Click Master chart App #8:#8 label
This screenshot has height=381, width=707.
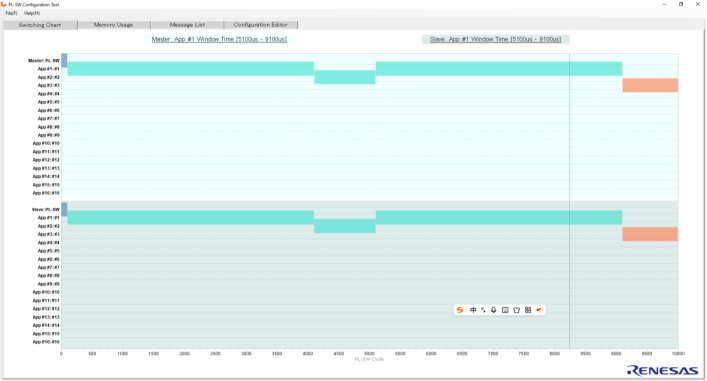tap(49, 127)
